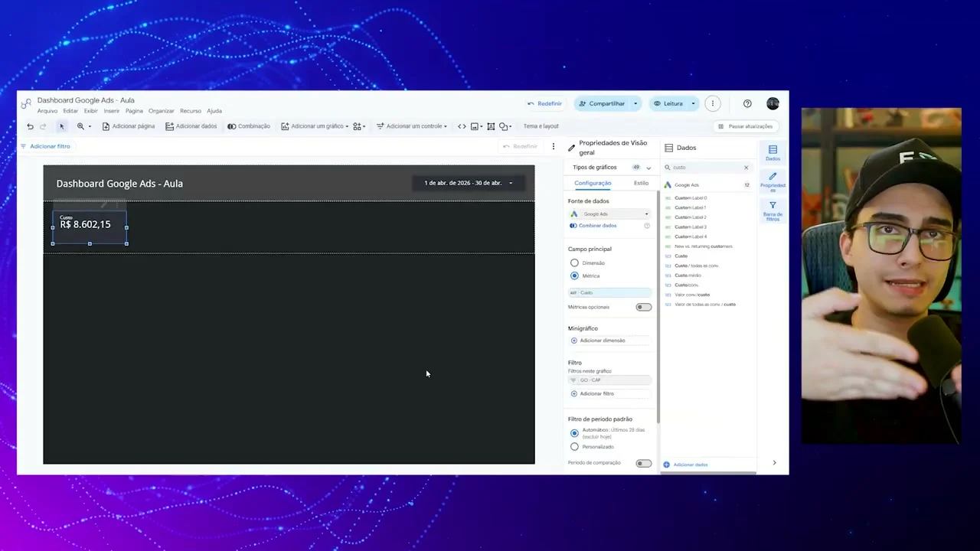Open the three-dot more options menu
This screenshot has height=551, width=980.
point(712,103)
